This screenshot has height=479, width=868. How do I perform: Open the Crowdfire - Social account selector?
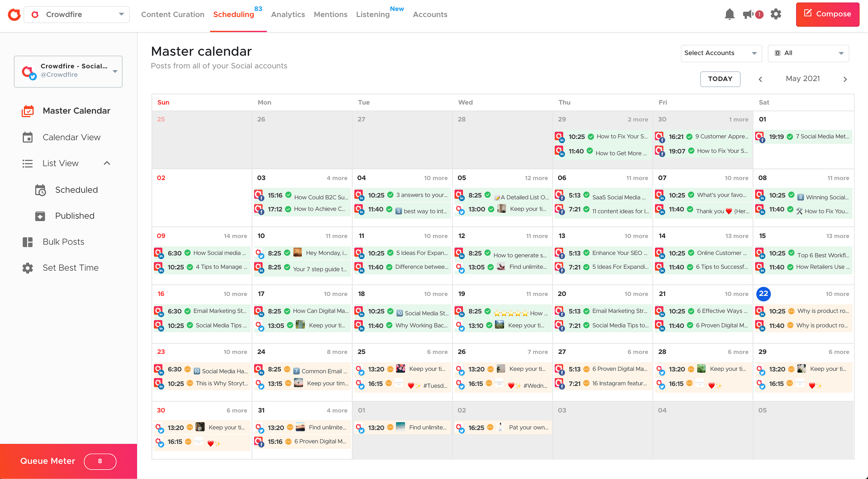click(68, 71)
